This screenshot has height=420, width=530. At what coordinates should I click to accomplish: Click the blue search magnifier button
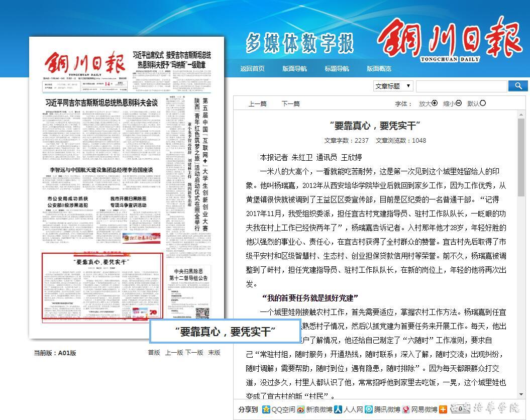[518, 86]
